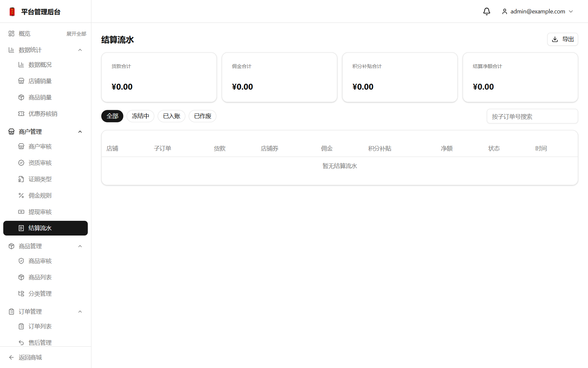Click the 商户审核 shop icon
This screenshot has height=368, width=588.
click(21, 146)
